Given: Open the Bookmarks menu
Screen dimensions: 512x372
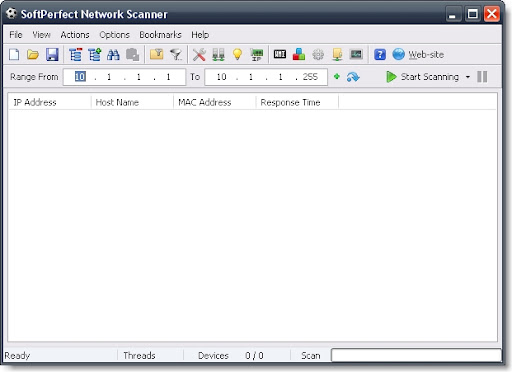Looking at the screenshot, I should pyautogui.click(x=160, y=35).
